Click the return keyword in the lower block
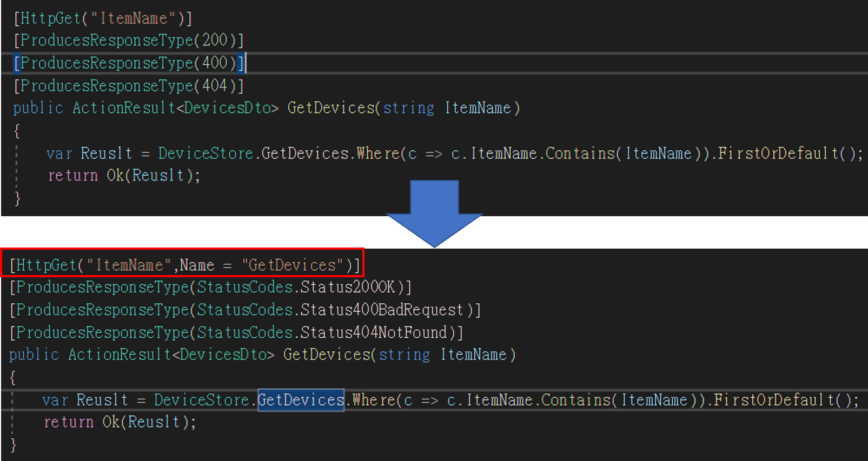This screenshot has width=868, height=461. (69, 422)
